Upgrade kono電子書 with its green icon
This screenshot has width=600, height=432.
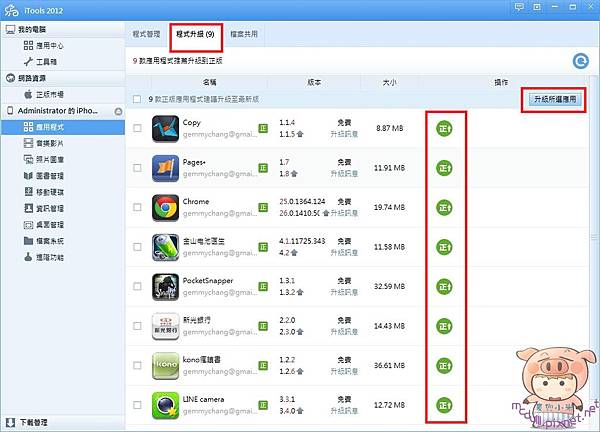click(x=444, y=365)
